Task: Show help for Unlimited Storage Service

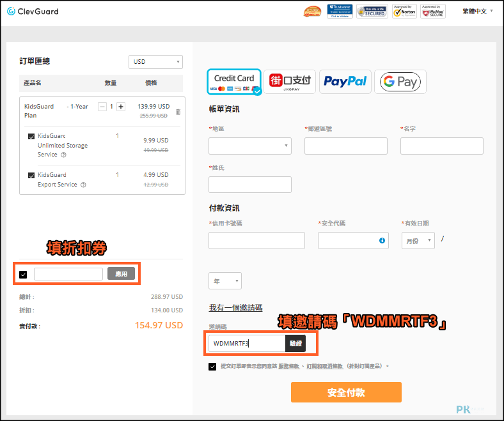Action: coord(64,155)
